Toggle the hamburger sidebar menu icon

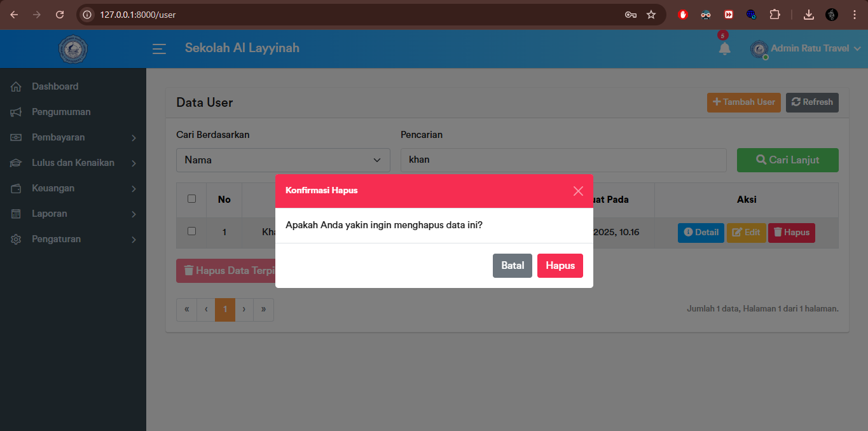pos(159,49)
